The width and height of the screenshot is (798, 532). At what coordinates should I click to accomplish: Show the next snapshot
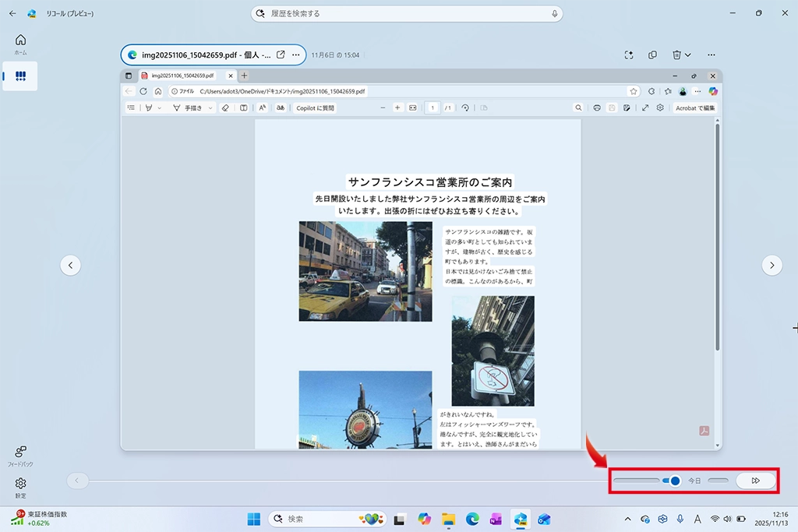[x=772, y=265]
